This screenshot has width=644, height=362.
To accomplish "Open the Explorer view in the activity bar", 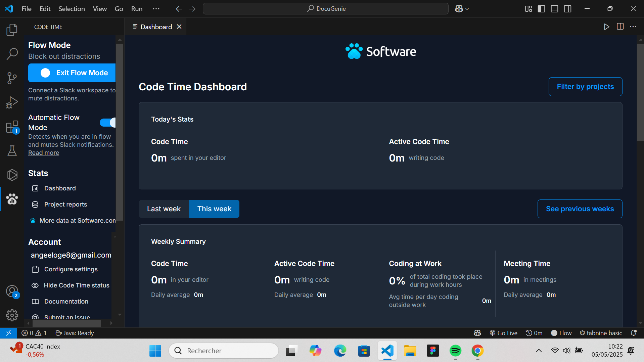I will tap(12, 30).
